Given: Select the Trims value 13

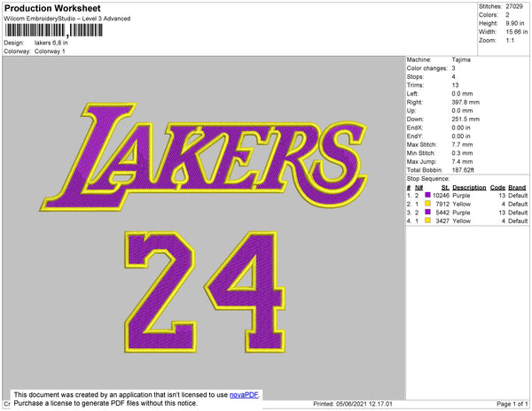Looking at the screenshot, I should pos(455,85).
